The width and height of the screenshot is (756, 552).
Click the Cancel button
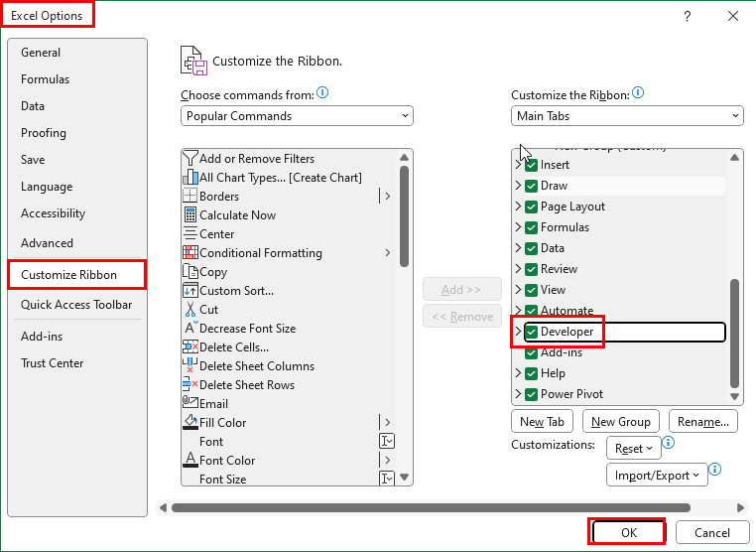pos(712,532)
